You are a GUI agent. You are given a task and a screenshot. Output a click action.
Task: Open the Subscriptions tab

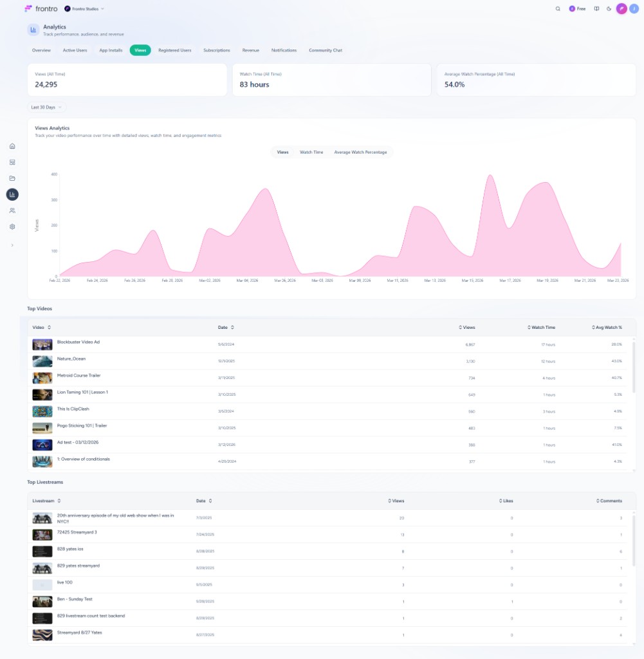click(216, 50)
